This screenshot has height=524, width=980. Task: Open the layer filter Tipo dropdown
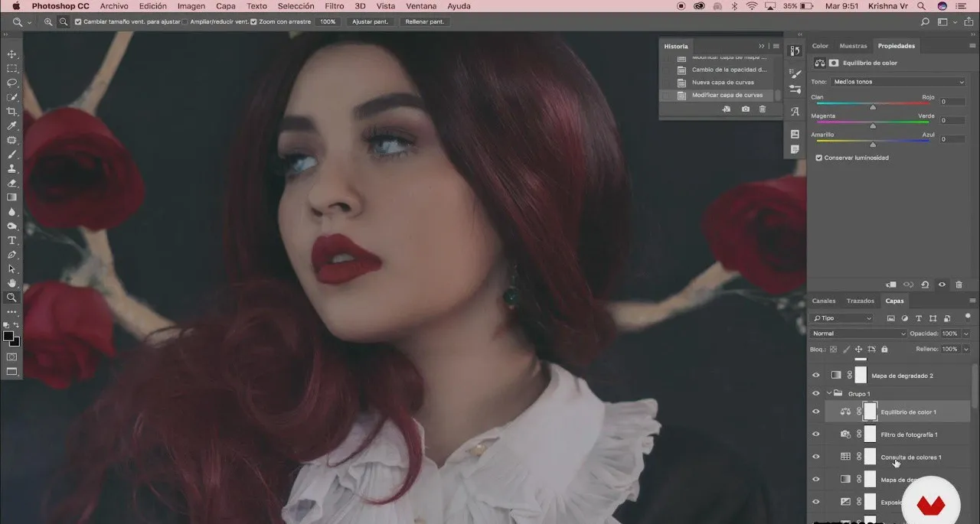click(x=841, y=318)
